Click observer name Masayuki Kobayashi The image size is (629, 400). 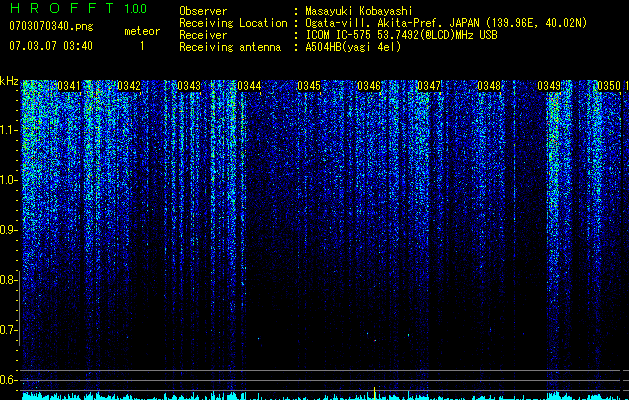coord(359,11)
